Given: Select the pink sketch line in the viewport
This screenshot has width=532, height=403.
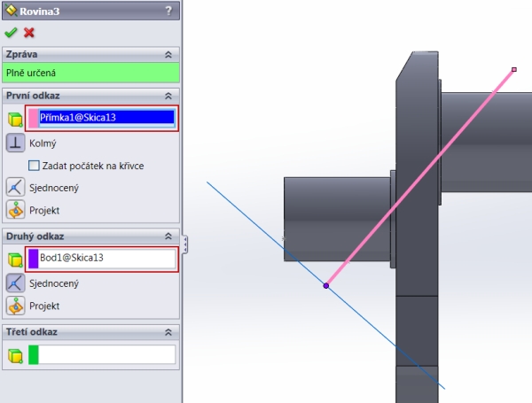Looking at the screenshot, I should (x=420, y=178).
